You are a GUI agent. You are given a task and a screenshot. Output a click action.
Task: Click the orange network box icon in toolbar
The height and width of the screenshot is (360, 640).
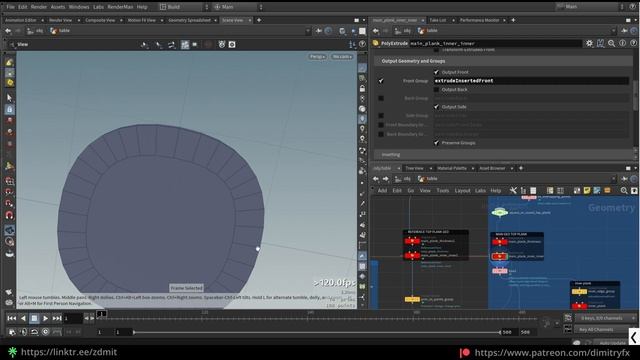coord(607,191)
